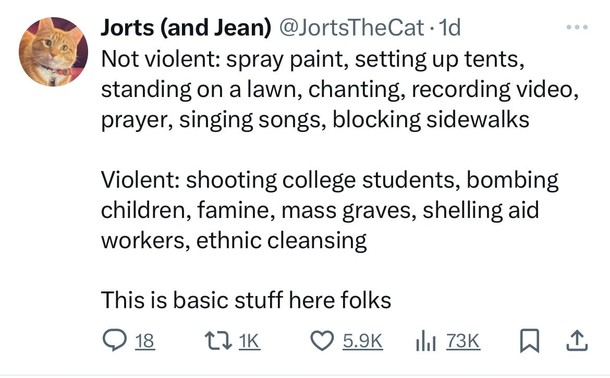
Task: Retweet using the repost arrows icon
Action: [217, 341]
